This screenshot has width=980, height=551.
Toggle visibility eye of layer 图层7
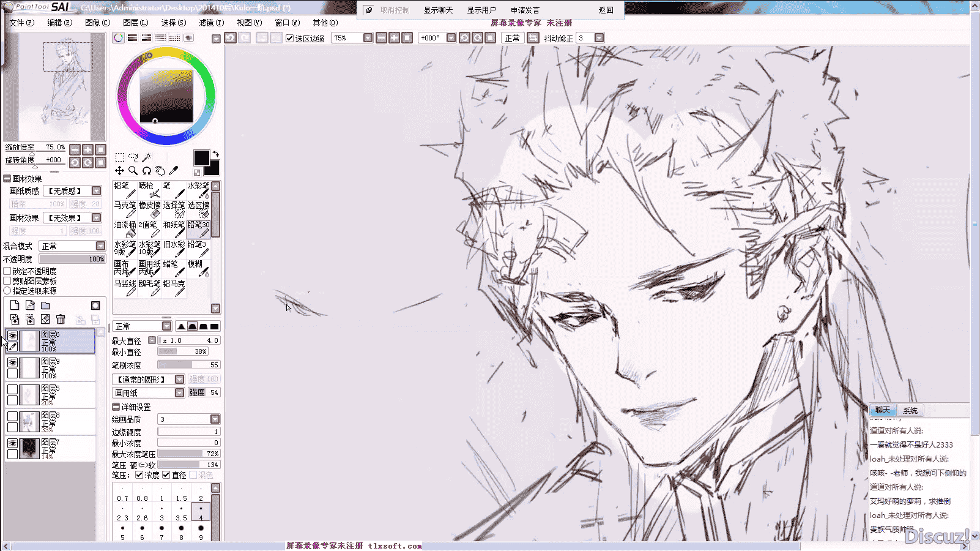point(12,443)
